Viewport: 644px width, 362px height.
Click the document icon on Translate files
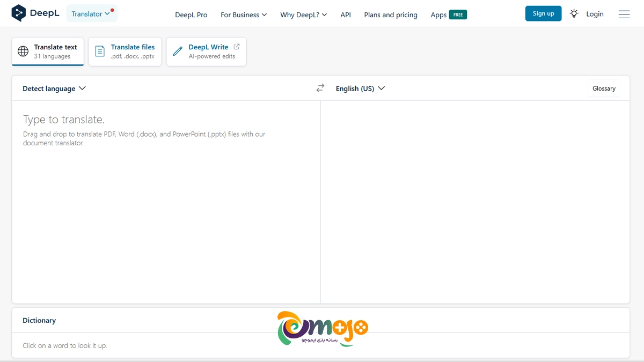coord(100,51)
